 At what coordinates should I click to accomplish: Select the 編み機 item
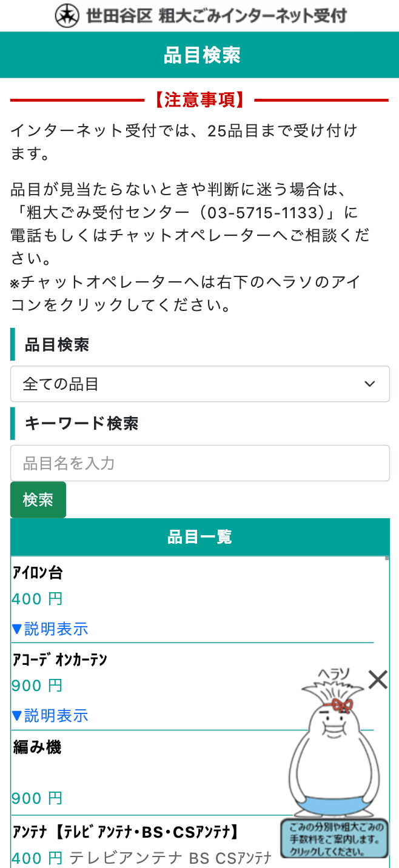(38, 747)
